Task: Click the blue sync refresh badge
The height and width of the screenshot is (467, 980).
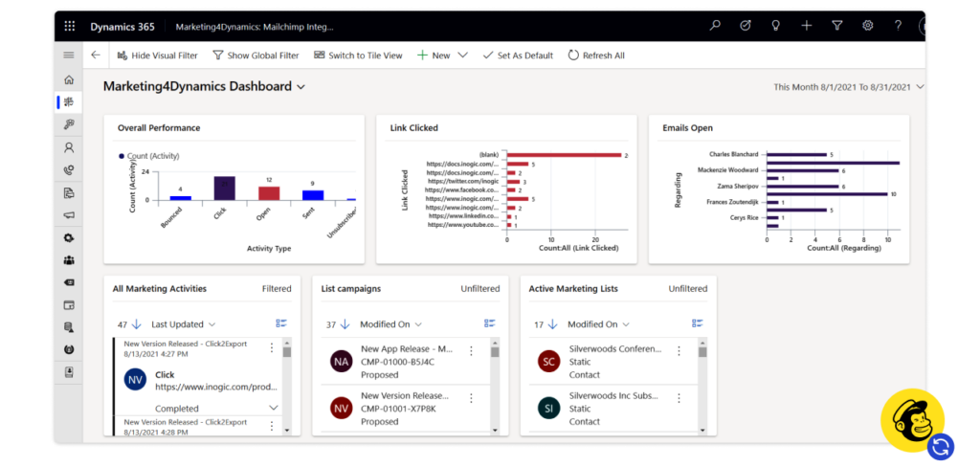Action: pos(942,447)
